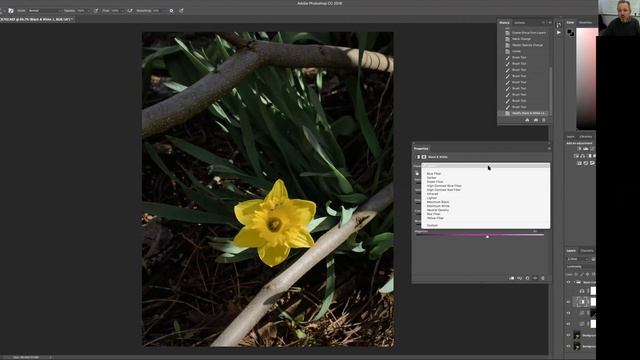The image size is (640, 360).
Task: Toggle pressure for opacity icon beside Opacity field
Action: pos(96,11)
